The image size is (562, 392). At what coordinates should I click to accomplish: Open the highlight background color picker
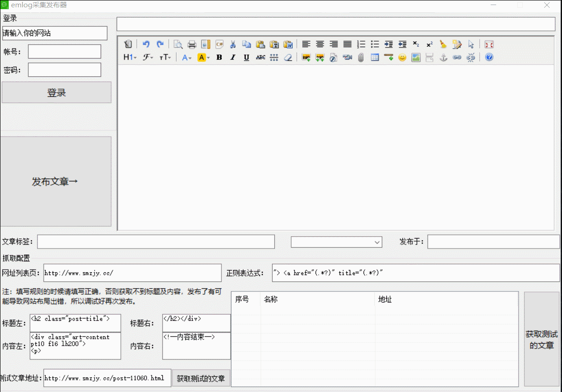click(203, 58)
